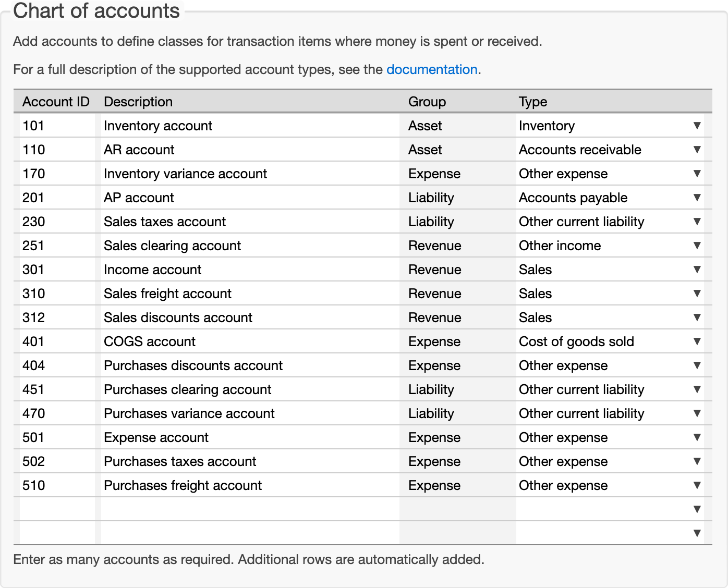This screenshot has width=728, height=588.
Task: Edit Purchases discounts account description
Action: click(x=249, y=365)
